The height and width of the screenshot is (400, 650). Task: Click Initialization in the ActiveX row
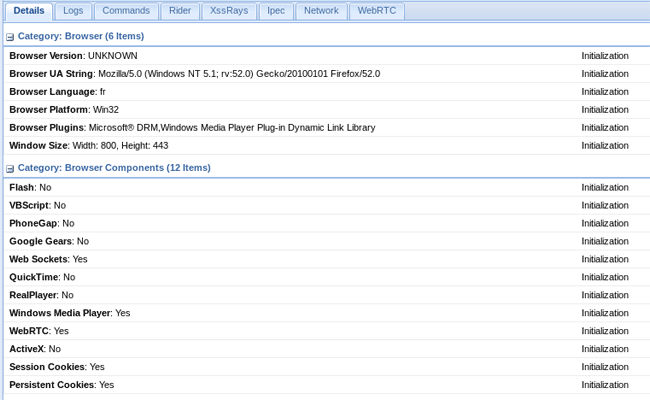[x=605, y=349]
